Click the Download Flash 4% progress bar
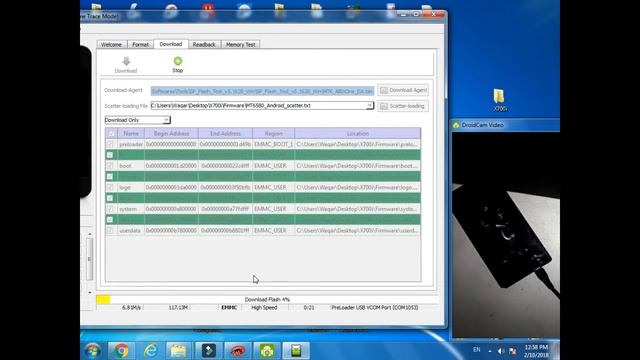Image resolution: width=640 pixels, height=360 pixels. (267, 300)
